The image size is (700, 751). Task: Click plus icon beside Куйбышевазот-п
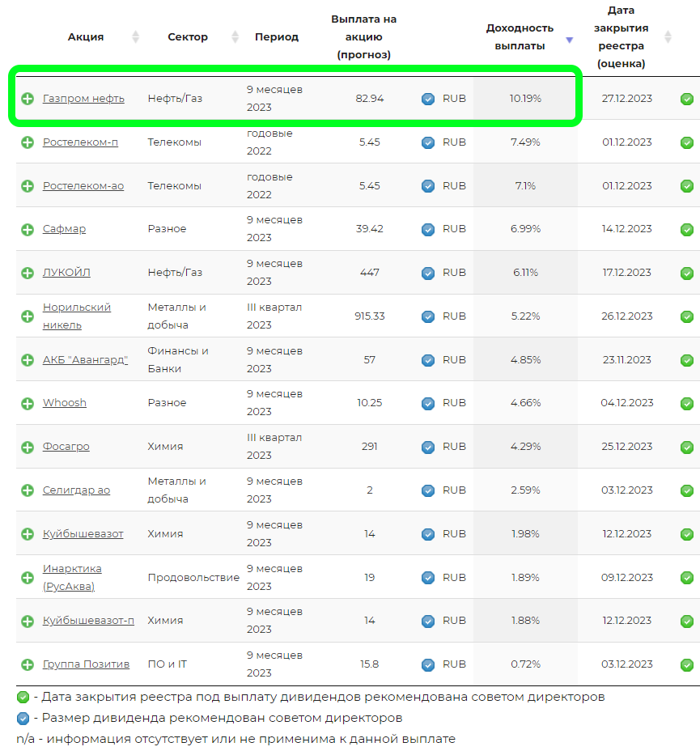28,622
